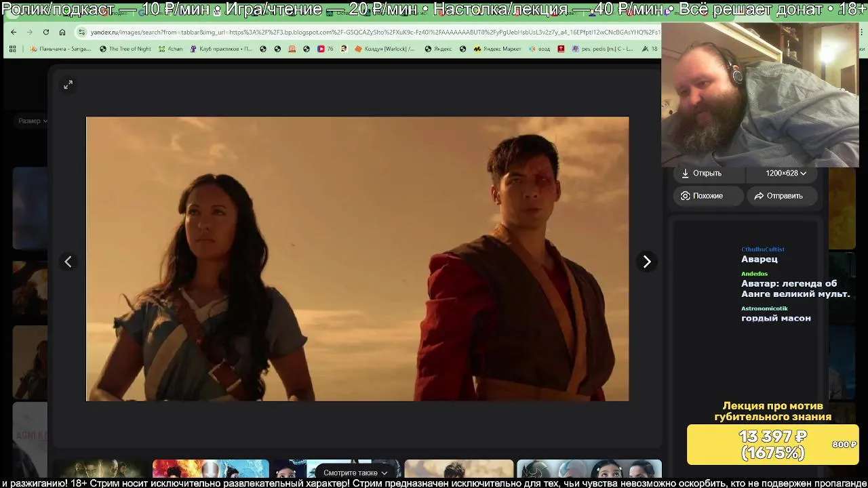The width and height of the screenshot is (868, 488).
Task: Open the Яндекс bookmark
Action: pos(438,49)
